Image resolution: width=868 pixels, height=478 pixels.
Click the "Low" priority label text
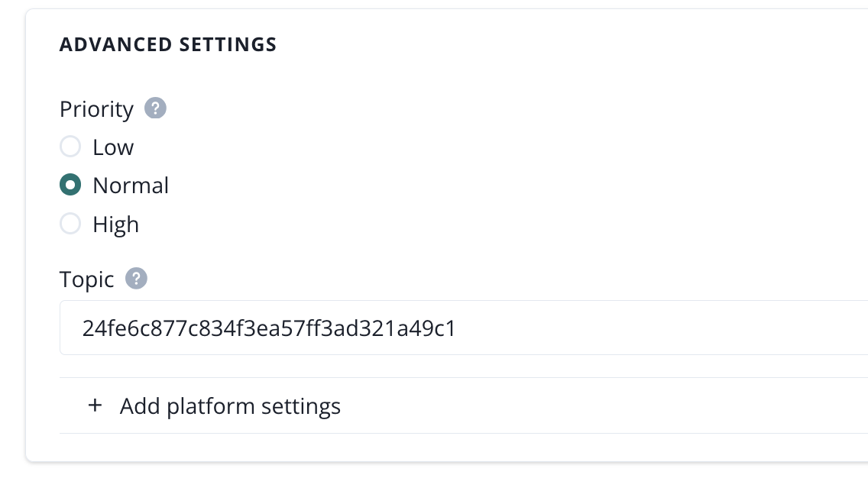(113, 147)
